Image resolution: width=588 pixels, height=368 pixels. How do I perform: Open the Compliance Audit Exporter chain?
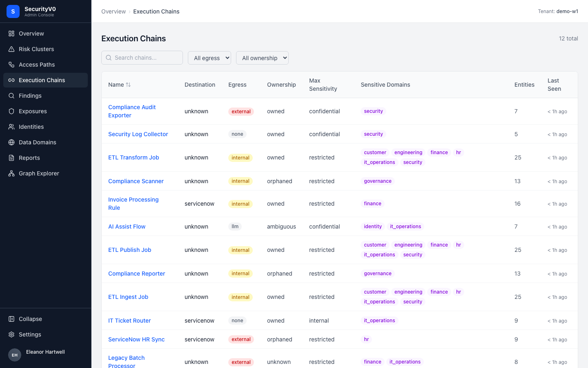132,111
